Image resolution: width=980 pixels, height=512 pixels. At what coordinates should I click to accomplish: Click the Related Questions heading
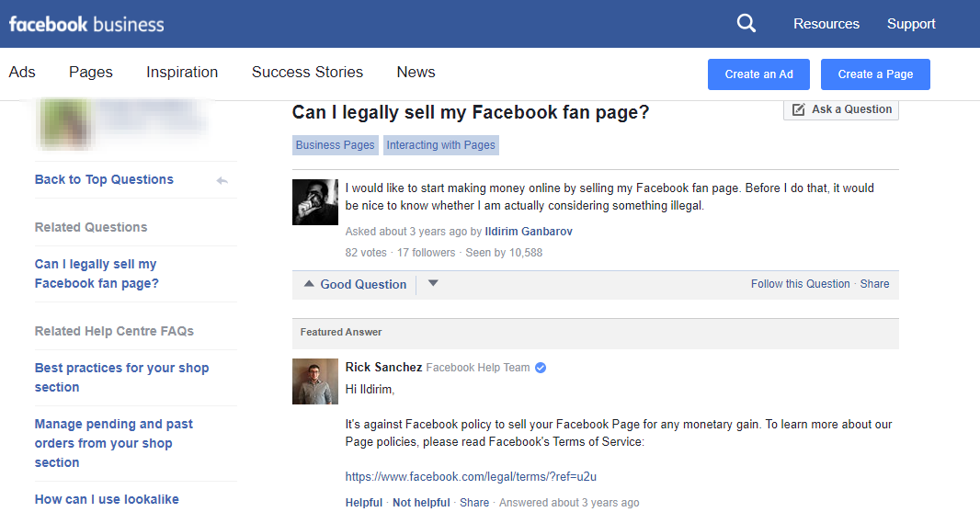pyautogui.click(x=91, y=227)
